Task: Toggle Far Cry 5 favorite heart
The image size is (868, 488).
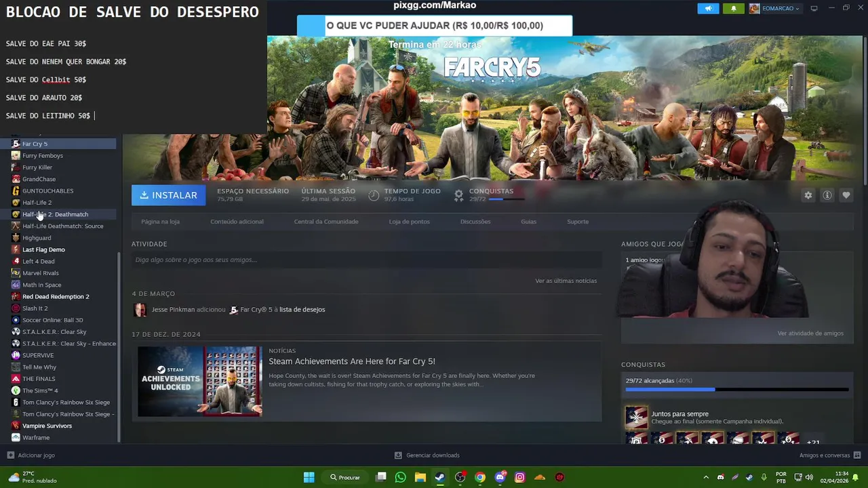Action: [x=846, y=195]
